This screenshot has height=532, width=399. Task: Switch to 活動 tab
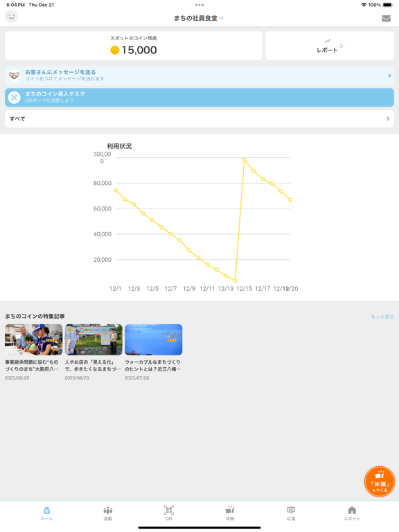108,513
